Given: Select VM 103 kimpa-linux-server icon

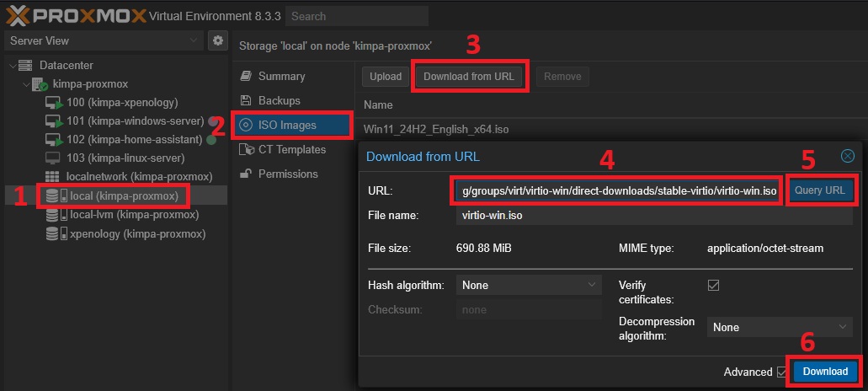Looking at the screenshot, I should 54,158.
